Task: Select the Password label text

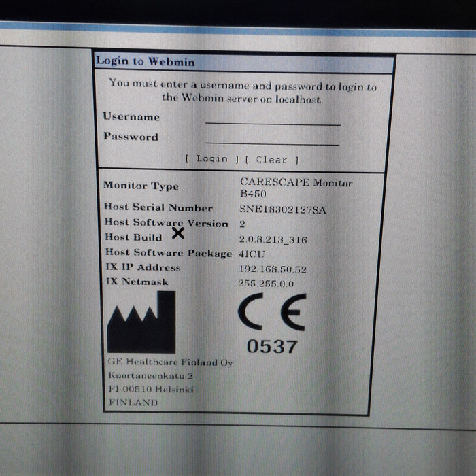Action: tap(131, 137)
